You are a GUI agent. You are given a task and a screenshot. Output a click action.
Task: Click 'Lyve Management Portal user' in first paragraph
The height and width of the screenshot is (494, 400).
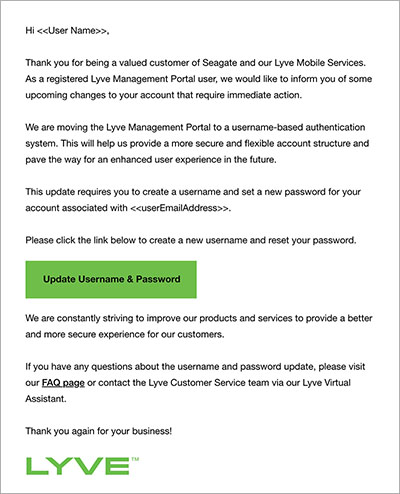pyautogui.click(x=154, y=79)
